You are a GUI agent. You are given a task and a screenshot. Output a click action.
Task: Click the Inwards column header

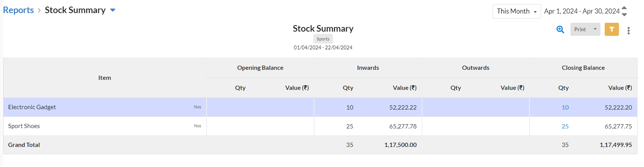(x=368, y=67)
